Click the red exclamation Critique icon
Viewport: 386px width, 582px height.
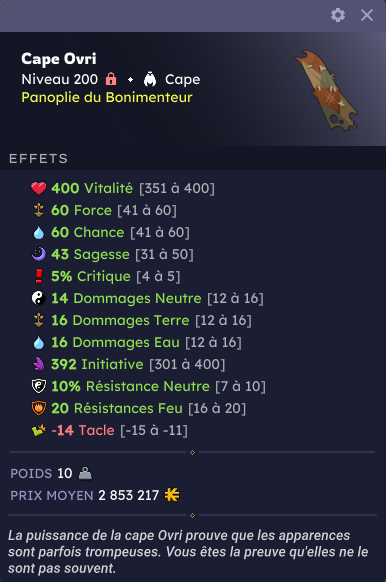pyautogui.click(x=39, y=276)
